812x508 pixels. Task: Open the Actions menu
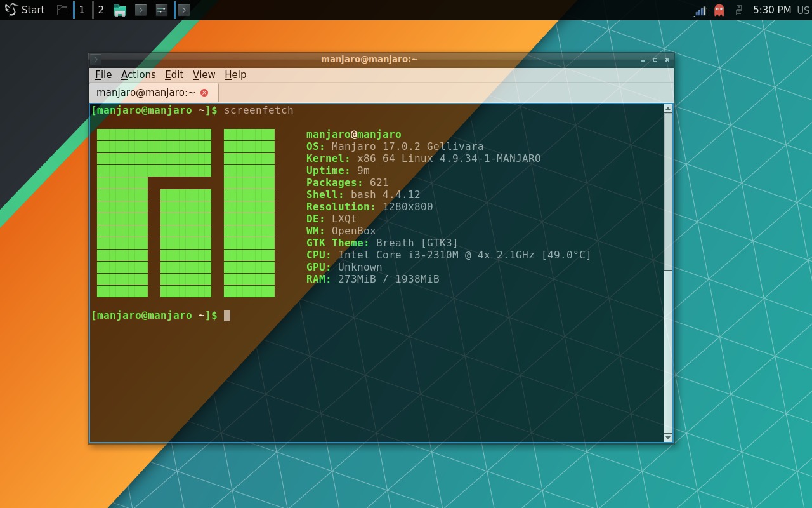(x=138, y=74)
